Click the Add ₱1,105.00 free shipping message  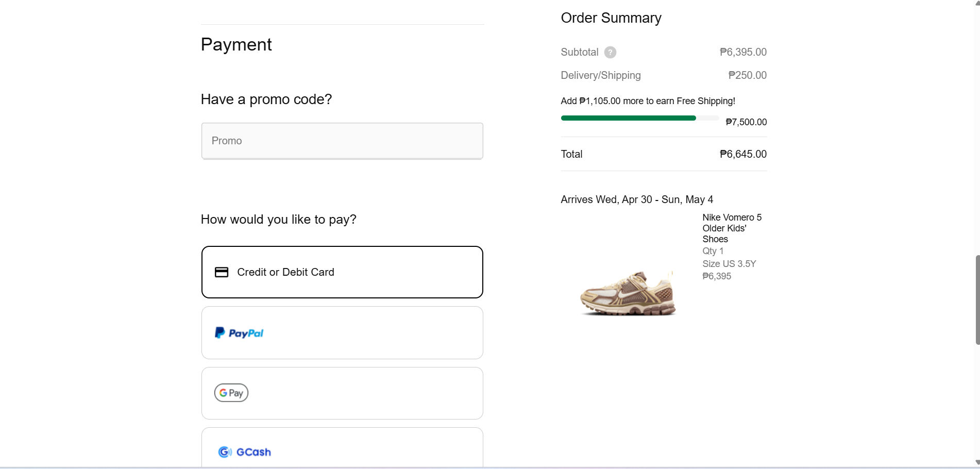(x=648, y=101)
